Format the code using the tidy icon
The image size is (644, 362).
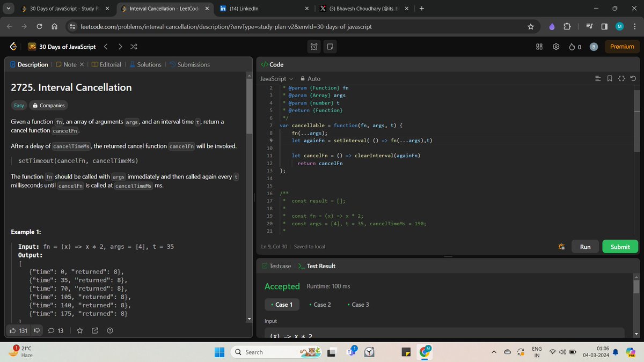(598, 78)
